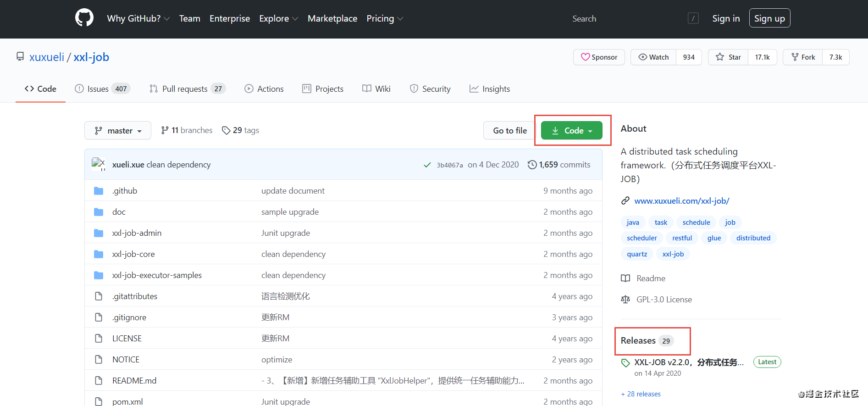This screenshot has height=406, width=868.
Task: Open the Actions tab
Action: click(264, 89)
